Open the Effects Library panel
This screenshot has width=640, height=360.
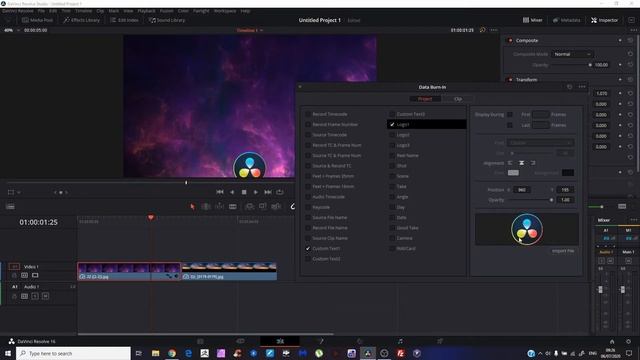[x=81, y=20]
